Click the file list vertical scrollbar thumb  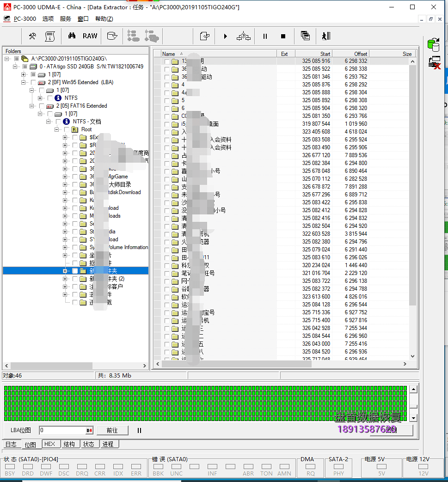(x=412, y=185)
